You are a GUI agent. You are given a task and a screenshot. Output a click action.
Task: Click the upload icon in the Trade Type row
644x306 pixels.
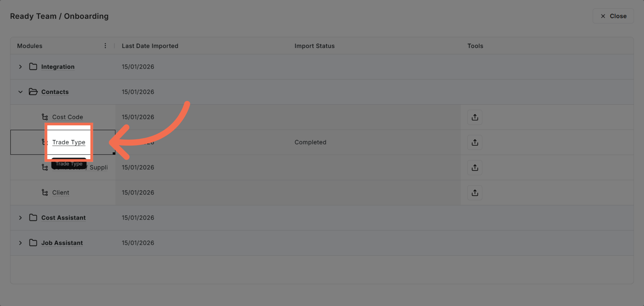tap(474, 142)
